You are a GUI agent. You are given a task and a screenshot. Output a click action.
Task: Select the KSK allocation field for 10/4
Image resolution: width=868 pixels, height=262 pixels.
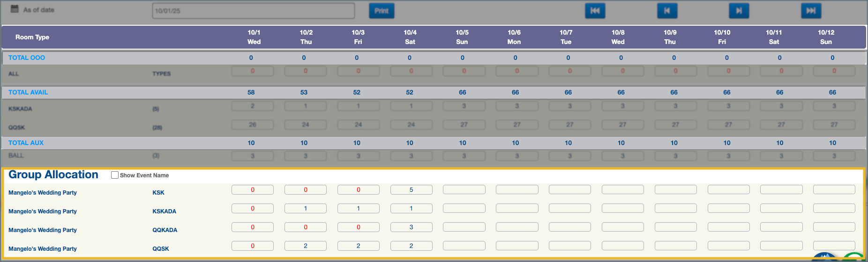[x=411, y=189]
